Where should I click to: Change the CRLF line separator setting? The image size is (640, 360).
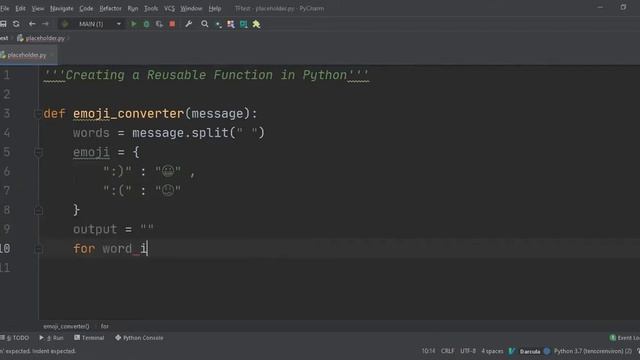click(447, 351)
